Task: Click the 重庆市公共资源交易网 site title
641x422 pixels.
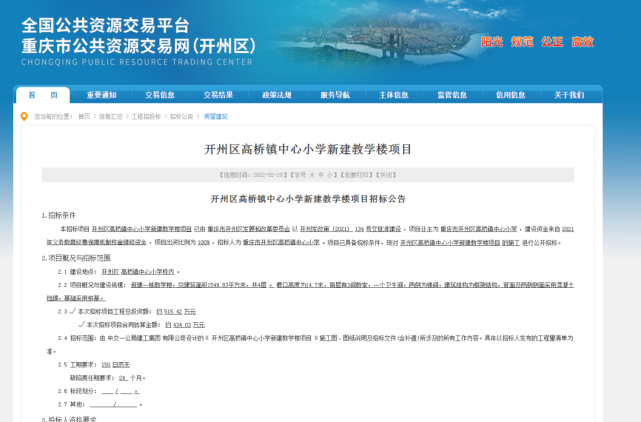Action: [x=139, y=46]
